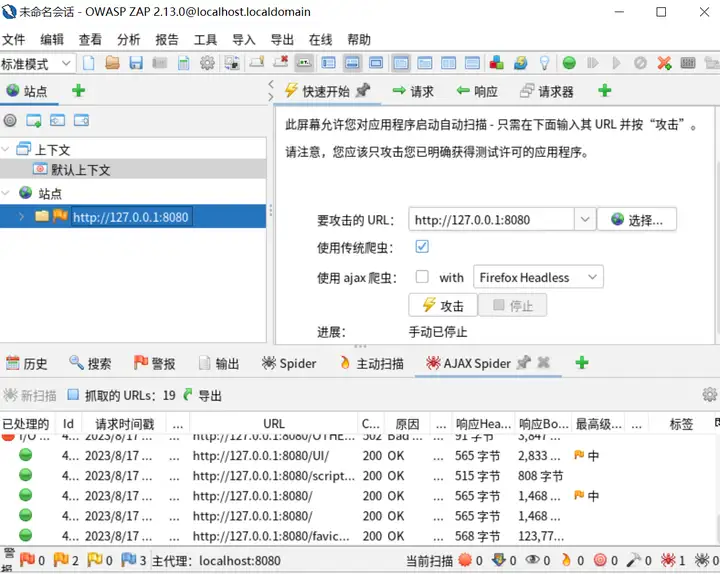Open the Firefox Headless browser dropdown
The image size is (720, 574).
point(538,277)
